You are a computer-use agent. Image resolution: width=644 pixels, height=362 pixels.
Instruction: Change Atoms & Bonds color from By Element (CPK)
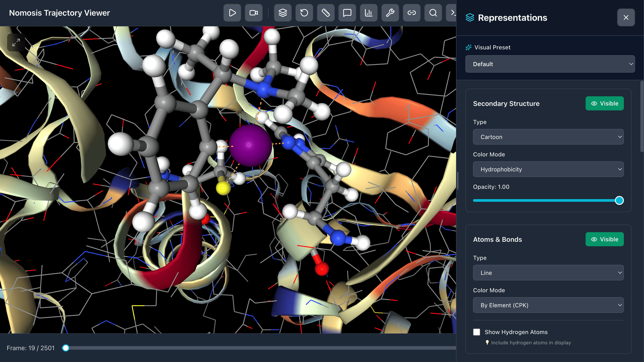[548, 305]
